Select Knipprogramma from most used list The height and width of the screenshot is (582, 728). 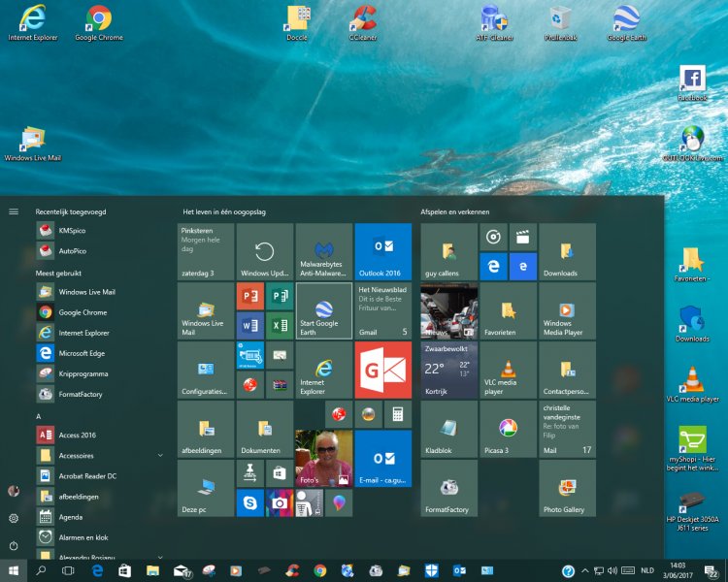pyautogui.click(x=83, y=373)
